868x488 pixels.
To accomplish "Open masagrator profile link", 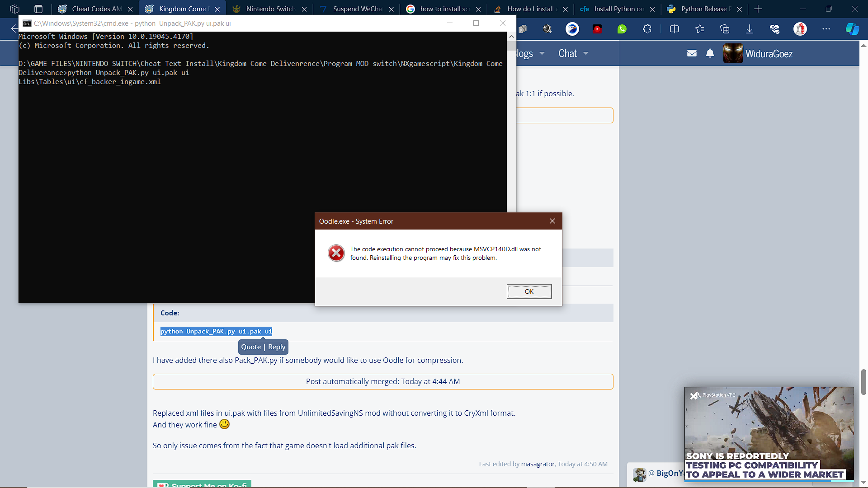I will 538,464.
